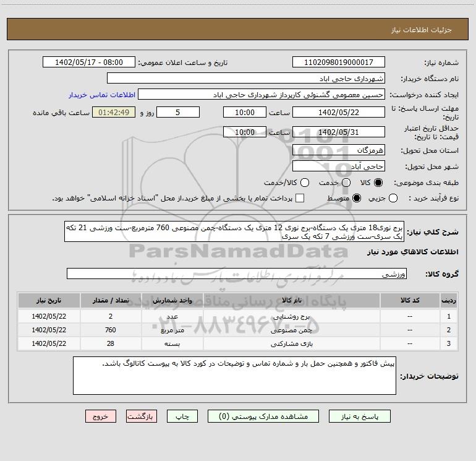Click the چاپ print button
Screen dimensions: 476x461
(x=182, y=416)
